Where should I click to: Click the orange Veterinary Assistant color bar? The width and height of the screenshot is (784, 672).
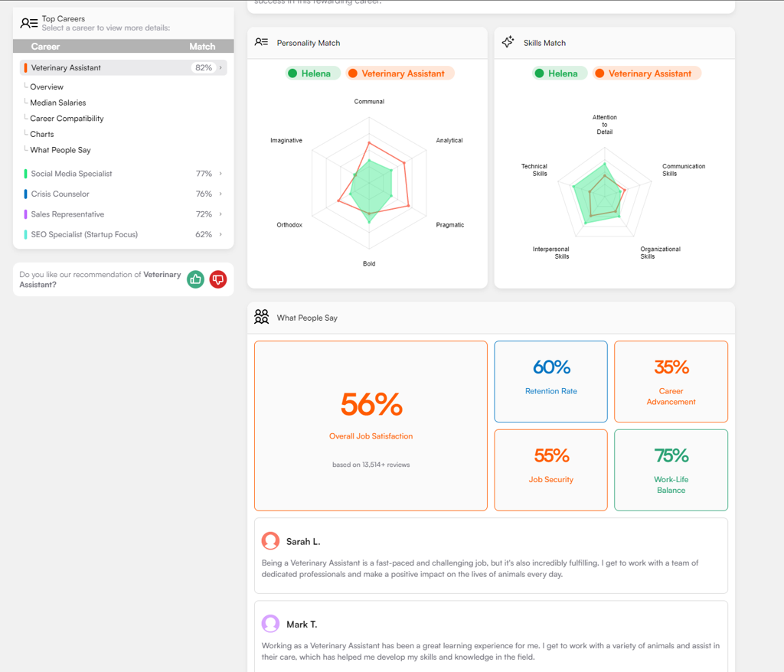click(26, 68)
